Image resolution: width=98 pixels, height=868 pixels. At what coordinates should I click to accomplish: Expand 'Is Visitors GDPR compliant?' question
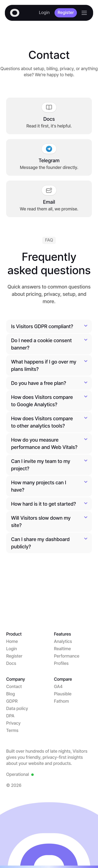(x=49, y=326)
